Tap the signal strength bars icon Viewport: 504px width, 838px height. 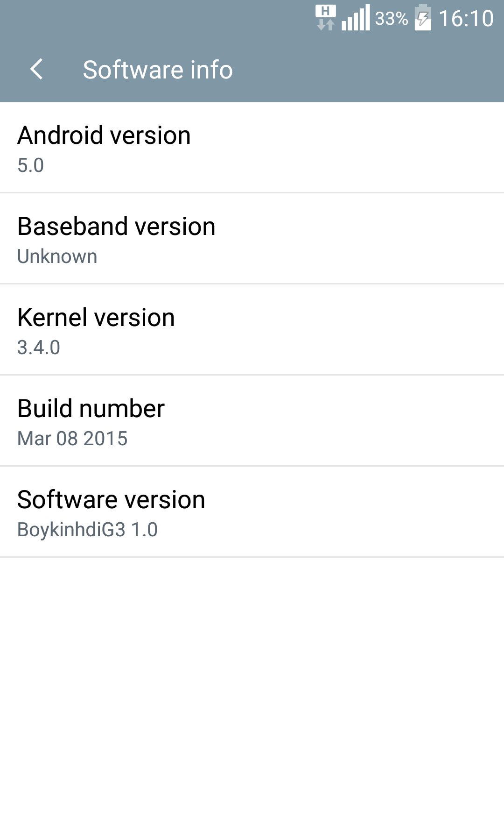(356, 18)
